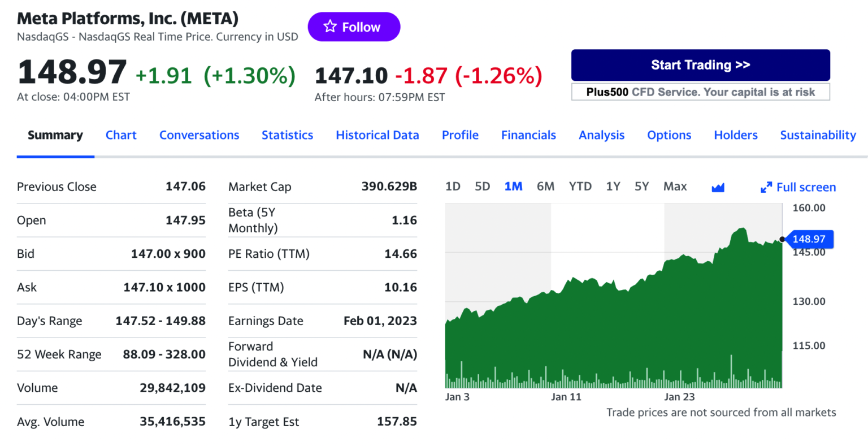Choose the YTD chart range
868x446 pixels.
point(580,187)
